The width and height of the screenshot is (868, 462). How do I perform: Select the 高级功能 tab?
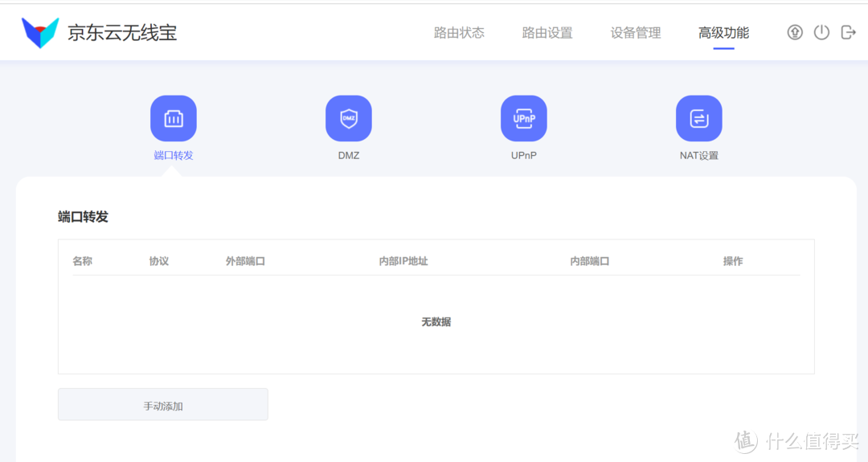[x=723, y=33]
